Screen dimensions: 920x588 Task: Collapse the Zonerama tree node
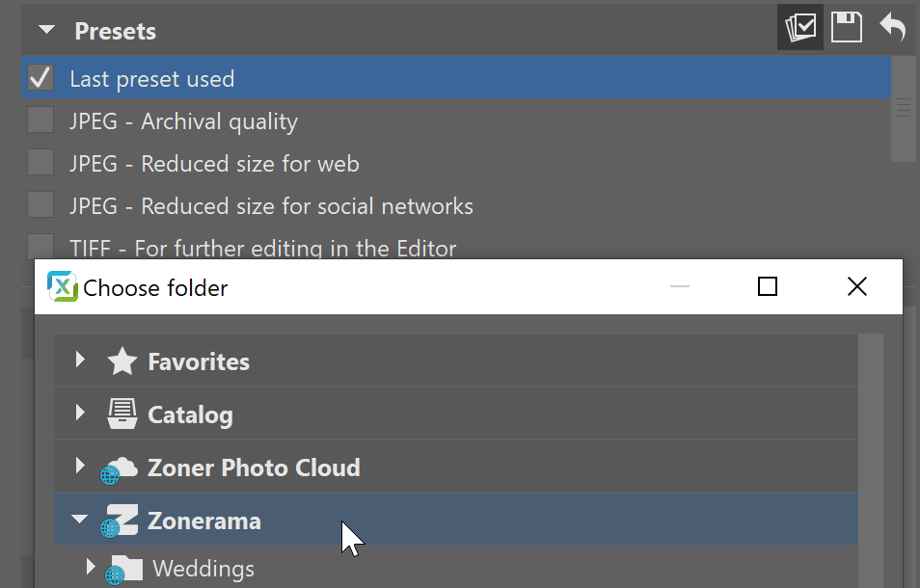79,519
